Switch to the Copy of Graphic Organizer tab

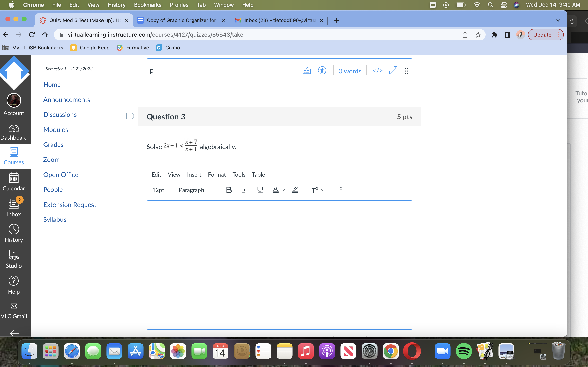[181, 20]
